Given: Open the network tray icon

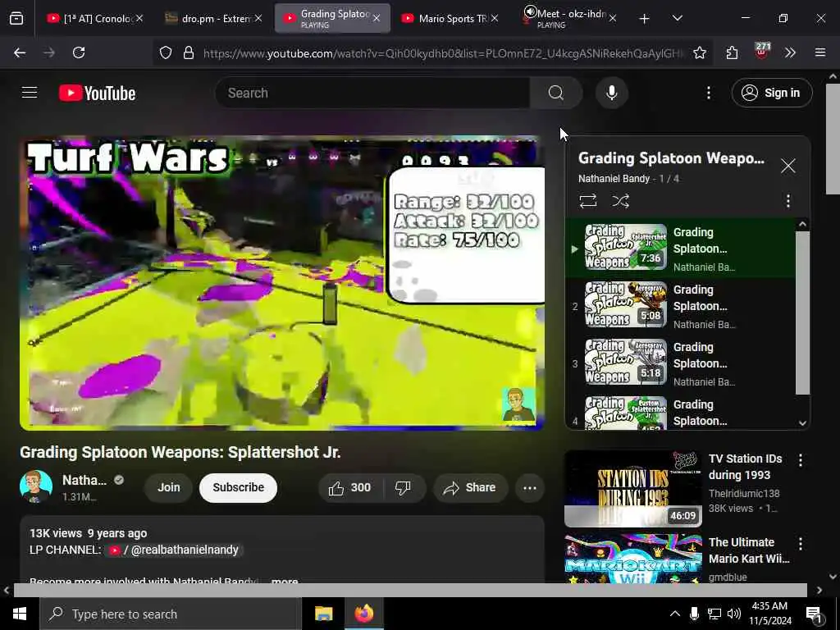Looking at the screenshot, I should [714, 614].
